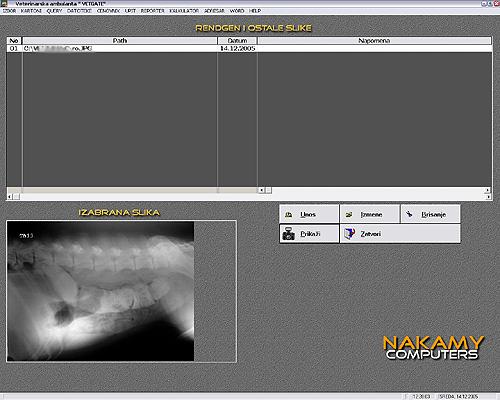Click the table's bottom-right scroll arrow
This screenshot has height=400, width=500.
click(x=488, y=197)
